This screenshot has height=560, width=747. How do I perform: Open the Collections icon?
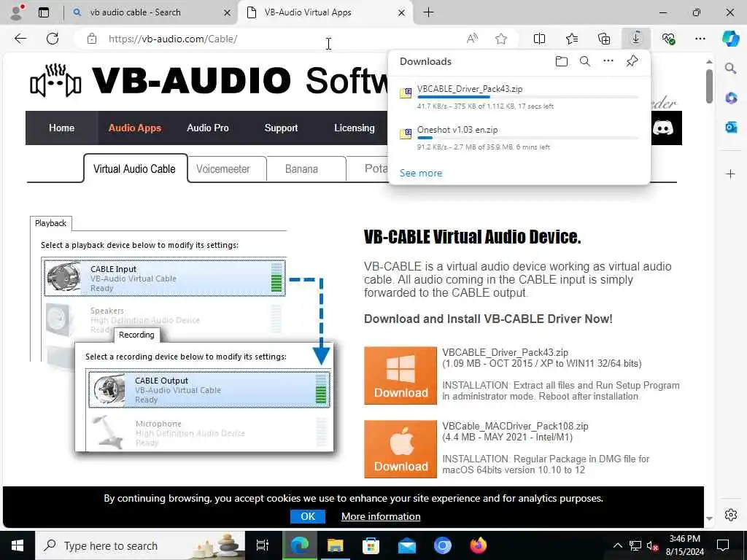tap(603, 39)
